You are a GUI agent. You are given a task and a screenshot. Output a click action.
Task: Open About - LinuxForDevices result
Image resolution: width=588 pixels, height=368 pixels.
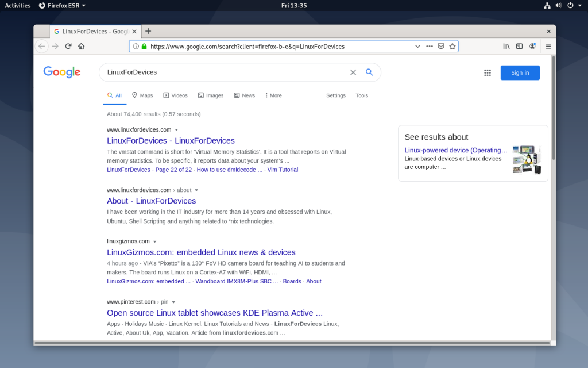pyautogui.click(x=151, y=201)
